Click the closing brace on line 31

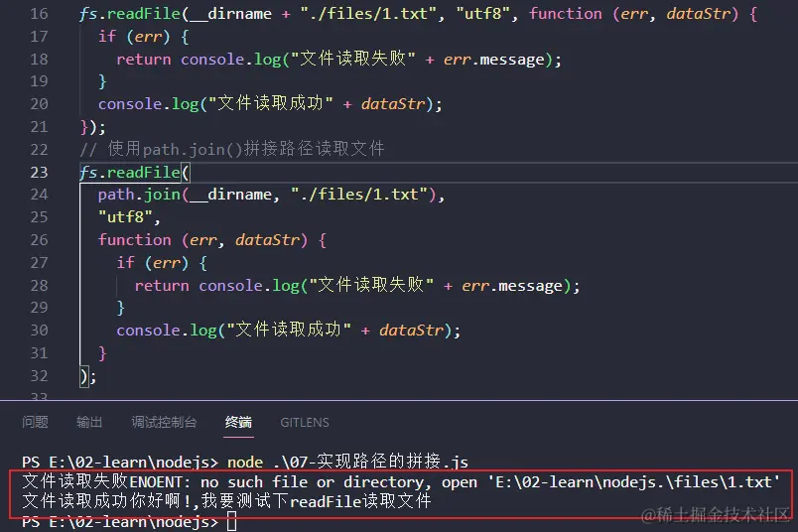pyautogui.click(x=102, y=353)
